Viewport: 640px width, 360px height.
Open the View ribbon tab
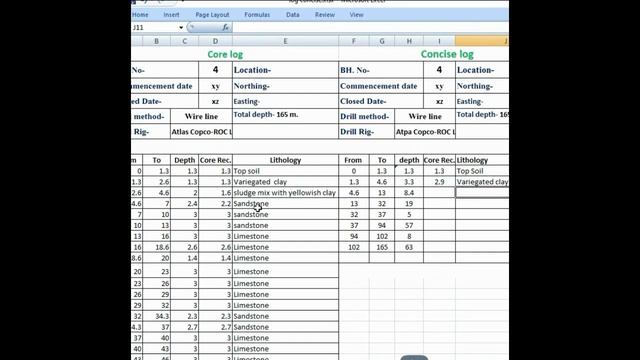pos(356,15)
